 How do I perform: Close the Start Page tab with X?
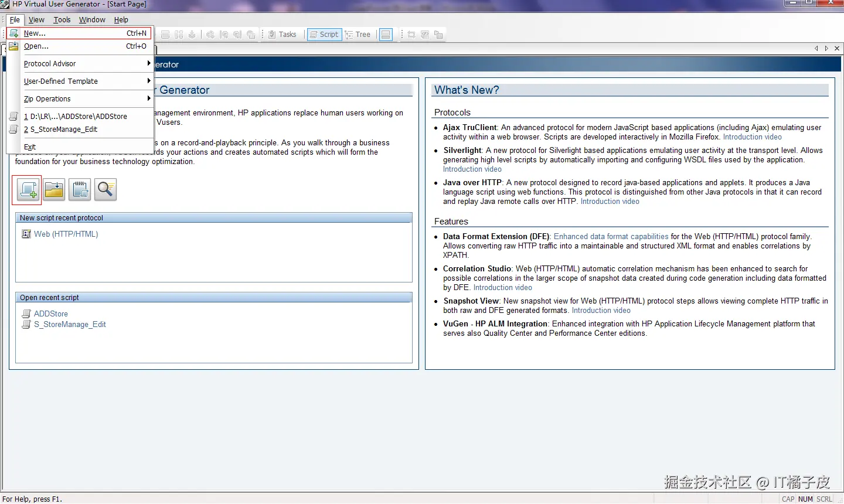pyautogui.click(x=837, y=49)
